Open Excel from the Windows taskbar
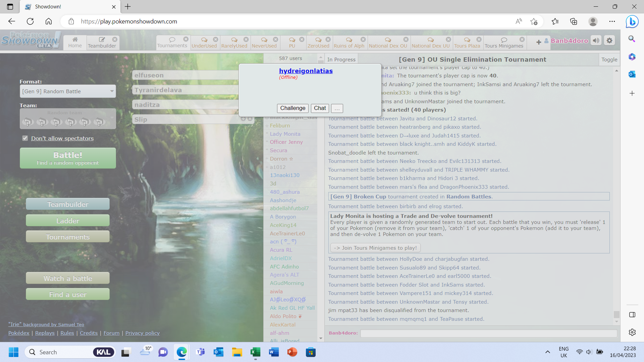Image resolution: width=644 pixels, height=362 pixels. click(255, 352)
